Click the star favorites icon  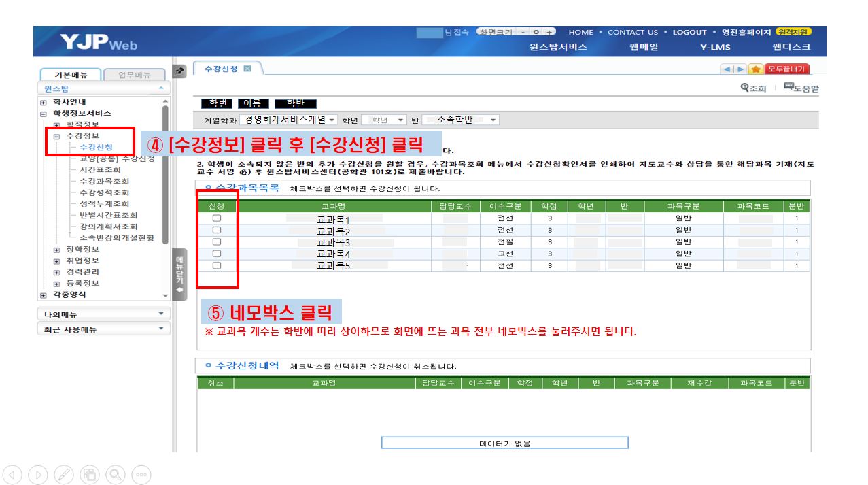[755, 69]
